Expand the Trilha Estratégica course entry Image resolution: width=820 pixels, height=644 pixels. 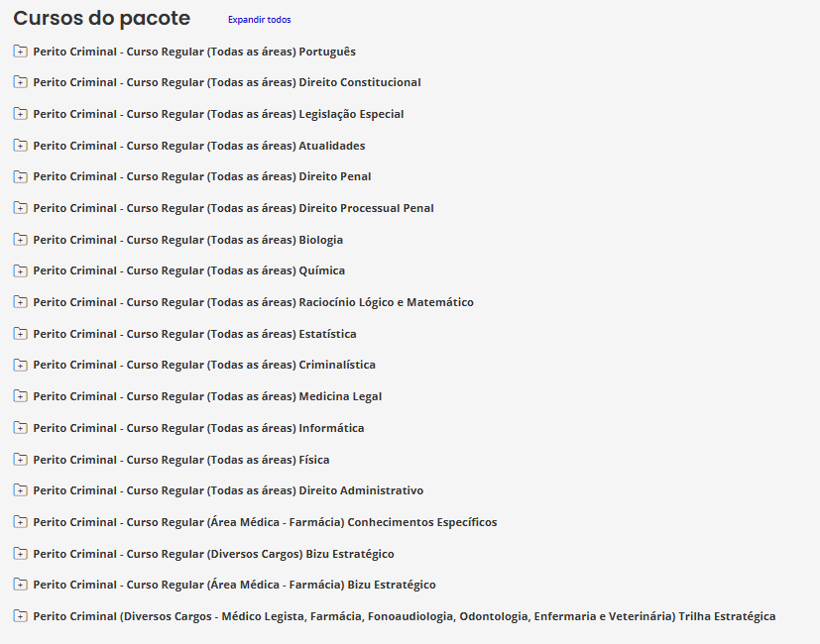(x=404, y=616)
